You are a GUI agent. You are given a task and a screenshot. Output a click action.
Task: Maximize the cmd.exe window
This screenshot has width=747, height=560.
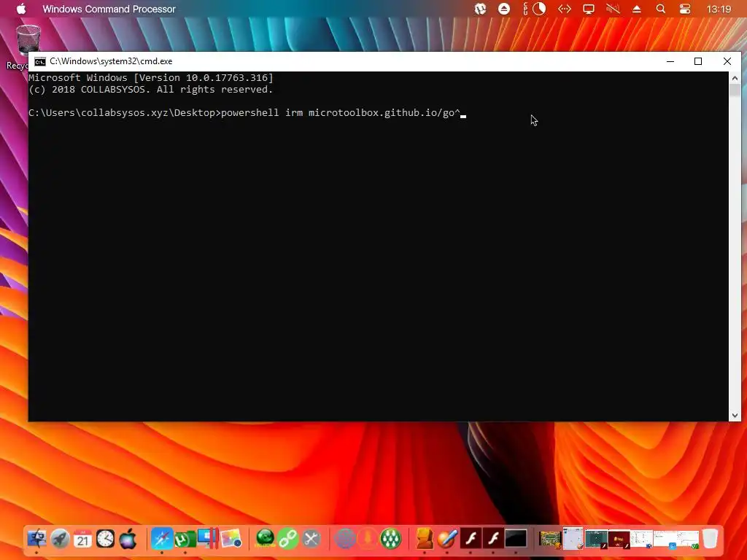coord(698,61)
